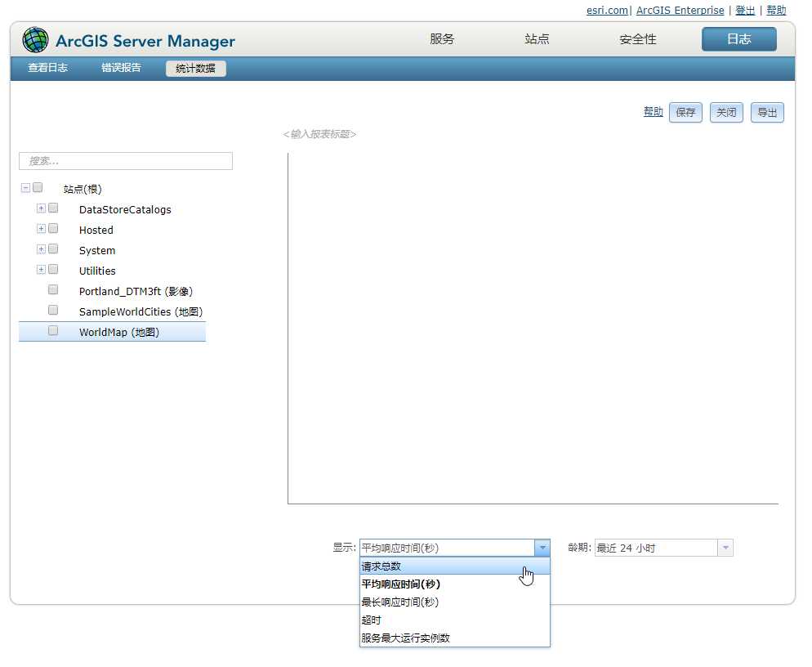812x667 pixels.
Task: Open the esri.com link
Action: tap(607, 11)
